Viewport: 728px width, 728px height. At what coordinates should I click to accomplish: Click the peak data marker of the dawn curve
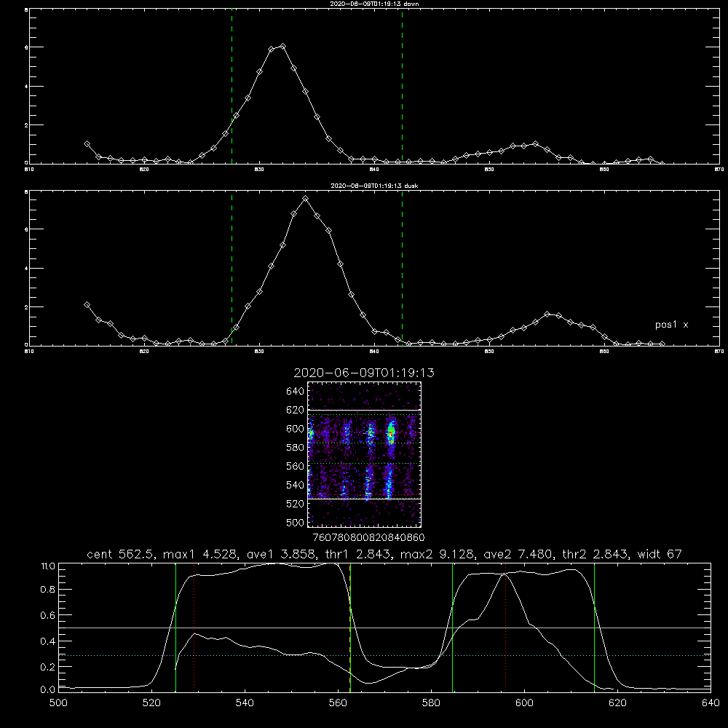point(282,47)
